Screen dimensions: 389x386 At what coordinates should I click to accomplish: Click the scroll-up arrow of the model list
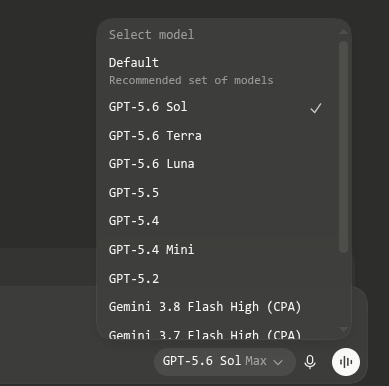[x=343, y=32]
